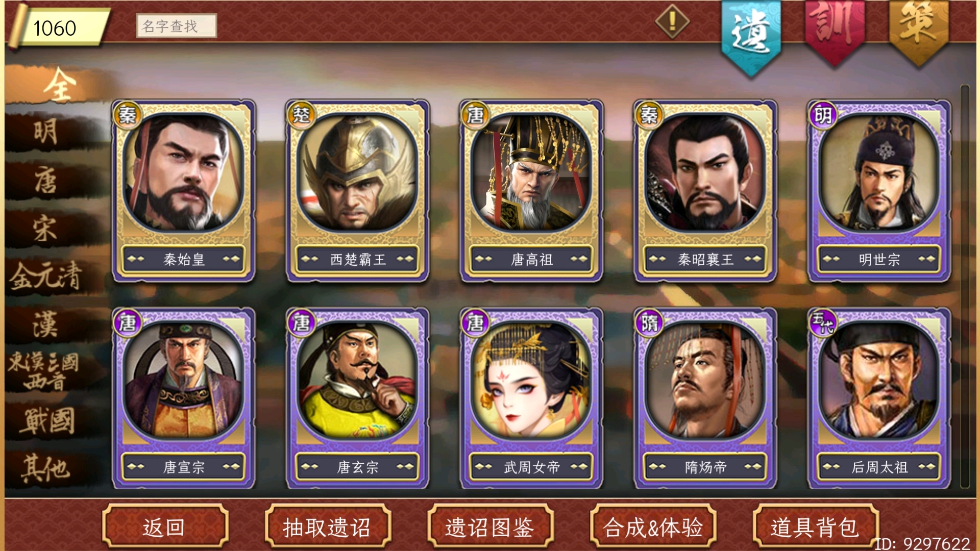Click the 明 badge on 明世宗 card

tap(823, 115)
